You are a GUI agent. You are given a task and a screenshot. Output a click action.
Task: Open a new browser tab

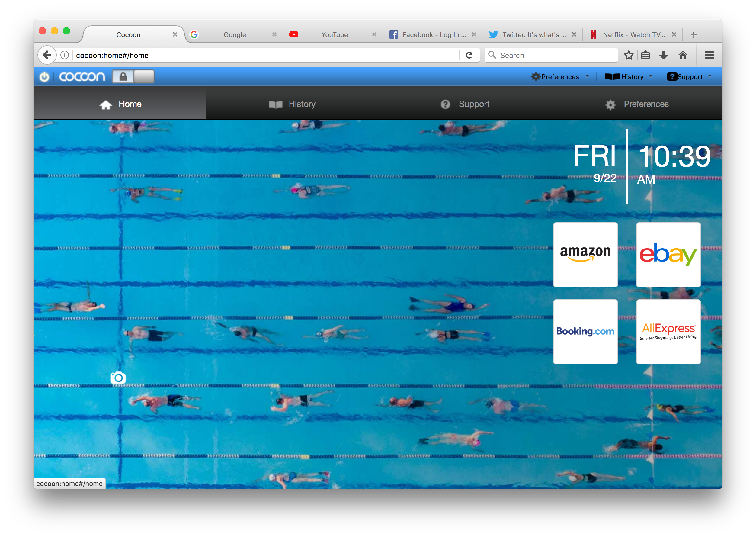[694, 35]
